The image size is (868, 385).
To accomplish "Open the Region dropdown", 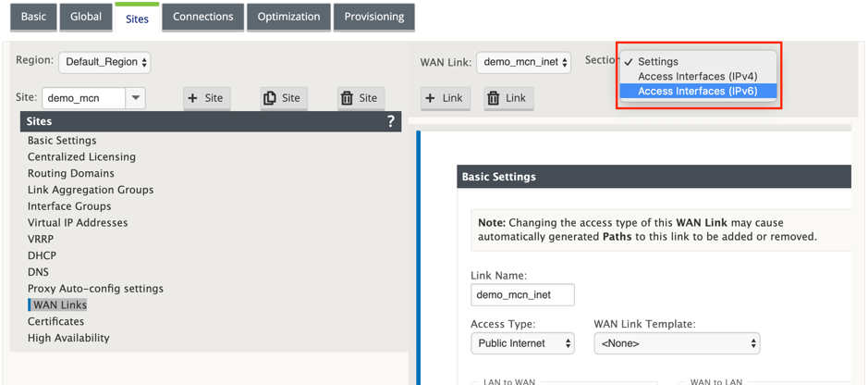I will pos(104,62).
